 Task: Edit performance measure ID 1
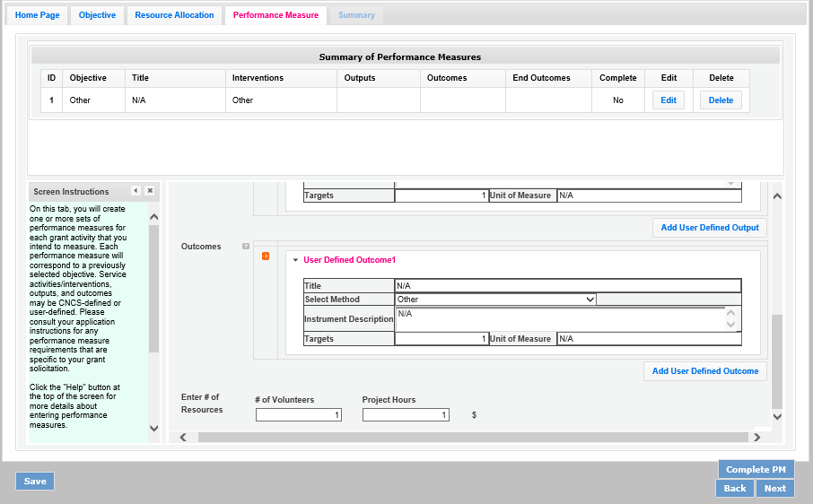tap(669, 100)
